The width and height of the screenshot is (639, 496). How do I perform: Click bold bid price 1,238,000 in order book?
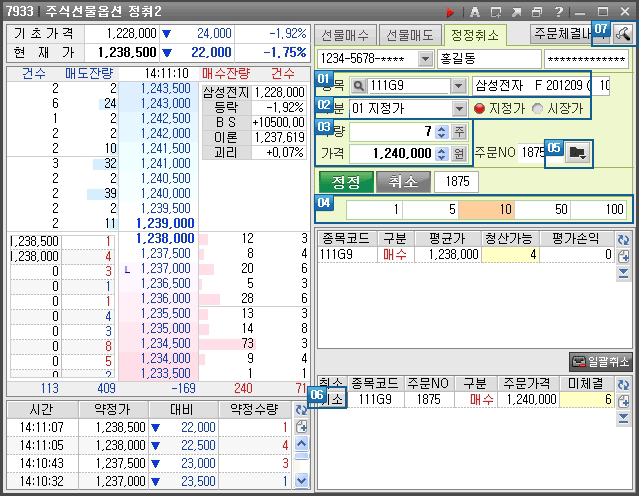point(165,238)
